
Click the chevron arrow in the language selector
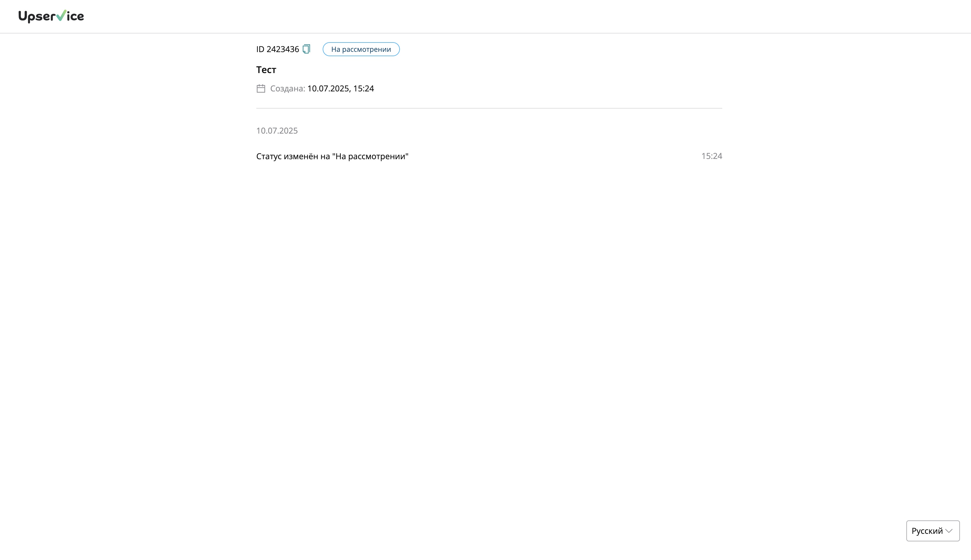pos(949,531)
